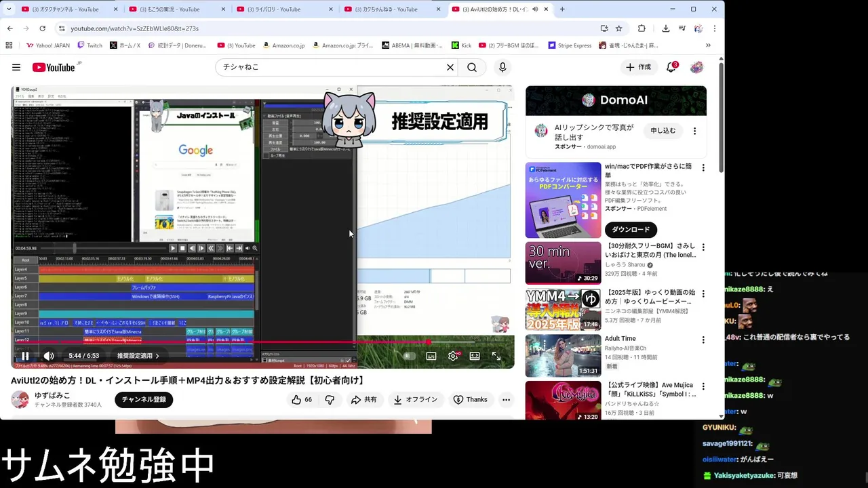This screenshot has width=868, height=488.
Task: Open YouTube account avatar menu
Action: (696, 67)
